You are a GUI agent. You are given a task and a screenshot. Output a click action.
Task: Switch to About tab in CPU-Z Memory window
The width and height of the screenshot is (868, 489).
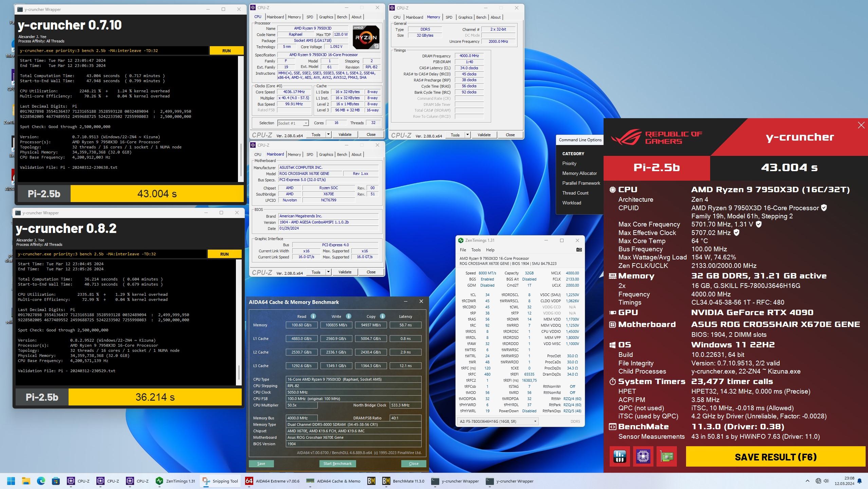[495, 17]
